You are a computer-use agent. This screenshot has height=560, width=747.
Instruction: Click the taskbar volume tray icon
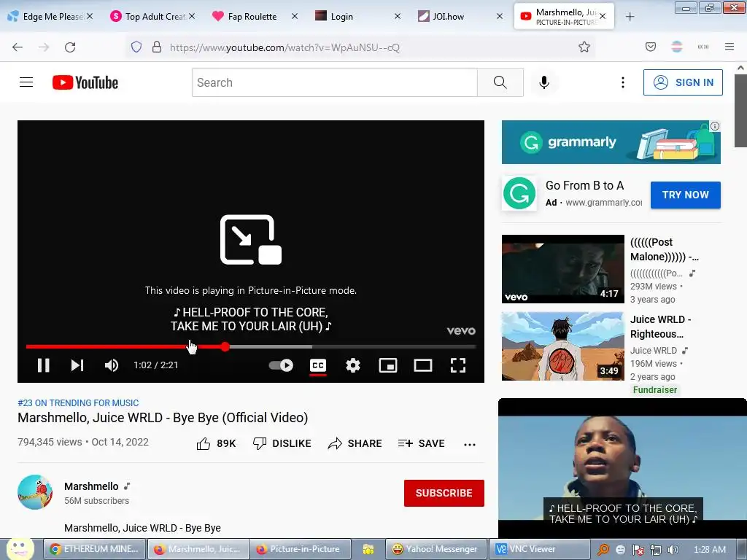673,550
